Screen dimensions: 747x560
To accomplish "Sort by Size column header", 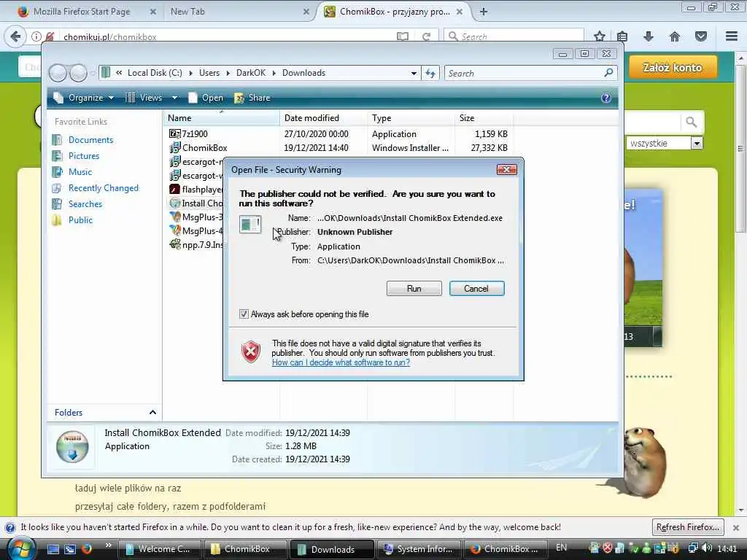I will tap(484, 118).
